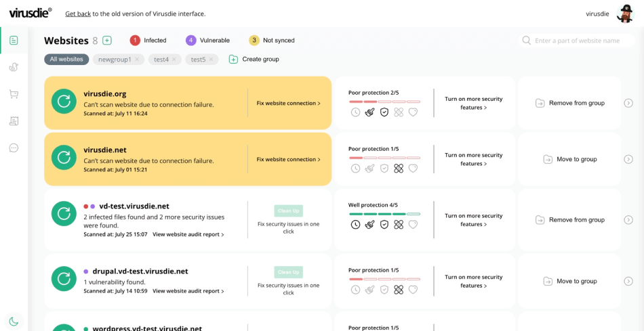Image resolution: width=644 pixels, height=331 pixels.
Task: Open the shopping cart sidebar icon
Action: [x=14, y=94]
